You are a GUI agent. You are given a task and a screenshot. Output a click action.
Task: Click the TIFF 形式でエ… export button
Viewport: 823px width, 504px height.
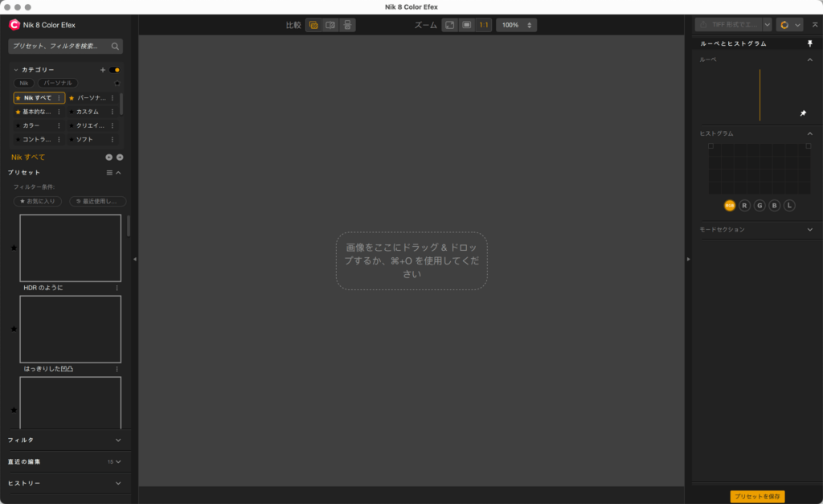click(730, 25)
